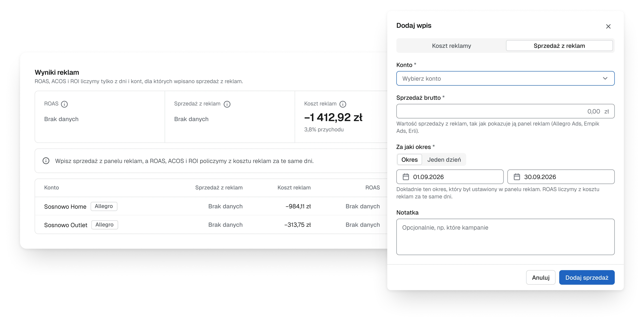
Task: Click the Dodaj sprzedaż button
Action: click(x=587, y=277)
